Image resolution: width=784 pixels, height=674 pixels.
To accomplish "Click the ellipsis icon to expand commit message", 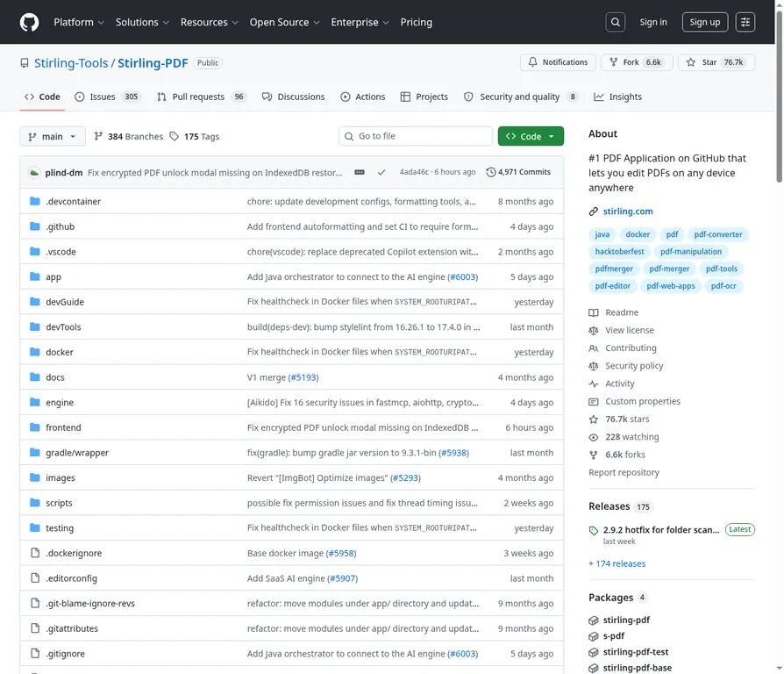I will [359, 172].
